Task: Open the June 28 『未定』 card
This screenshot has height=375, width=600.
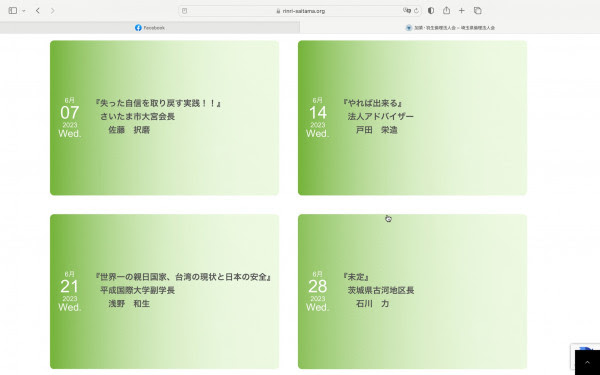Action: click(412, 292)
